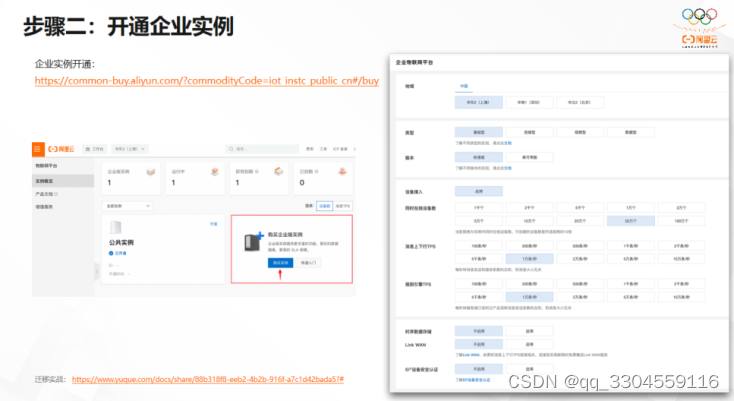The image size is (734, 401).
Task: Click the server-plus icon for 购买企业版实例
Action: click(254, 242)
